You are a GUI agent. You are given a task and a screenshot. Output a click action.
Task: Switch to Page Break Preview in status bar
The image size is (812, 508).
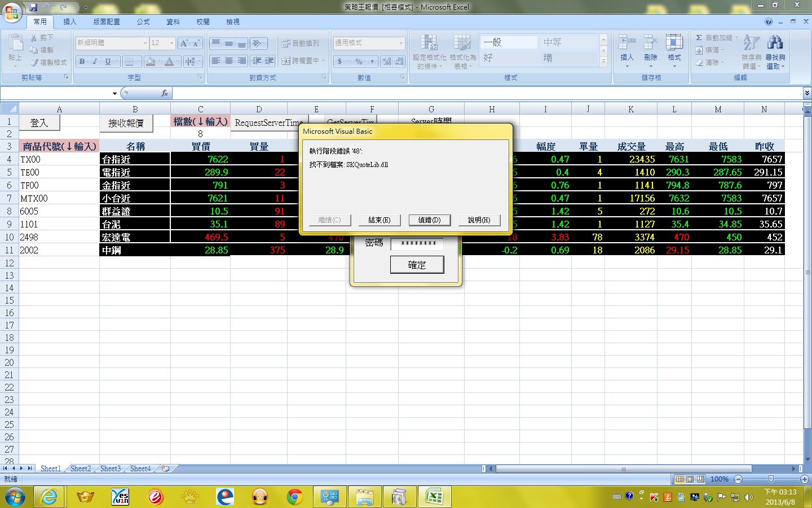click(x=700, y=479)
